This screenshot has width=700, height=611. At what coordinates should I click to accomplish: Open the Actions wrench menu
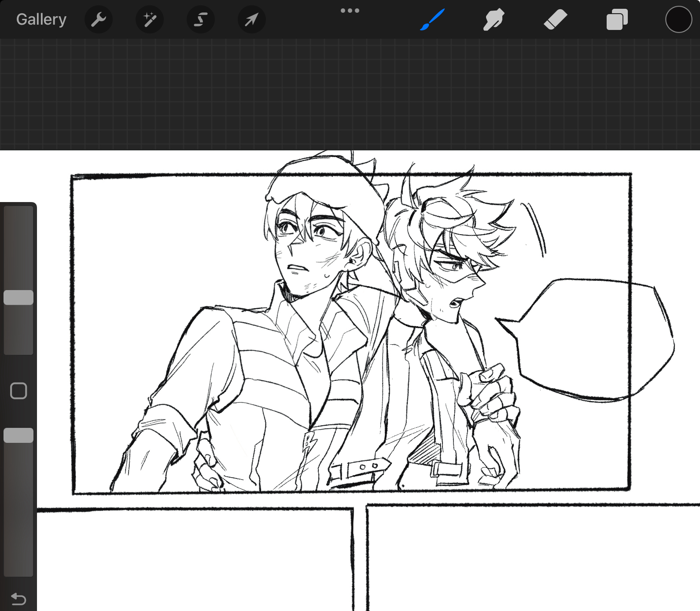click(99, 19)
